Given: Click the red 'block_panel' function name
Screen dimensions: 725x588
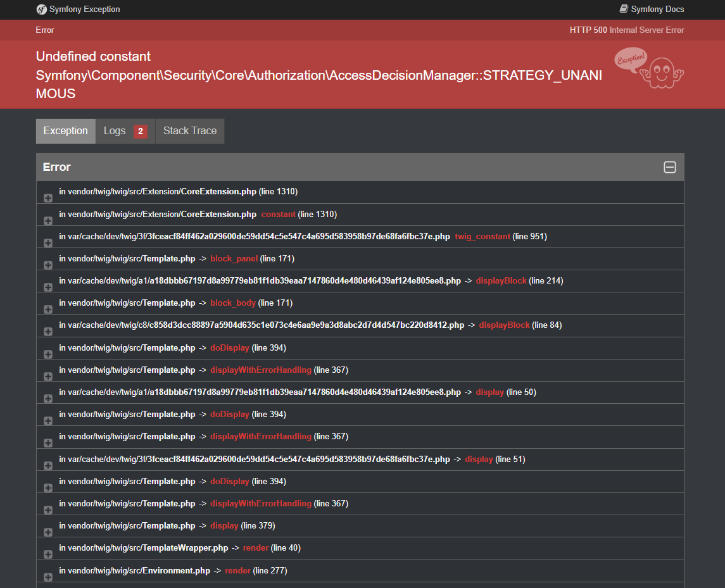Looking at the screenshot, I should tap(234, 258).
